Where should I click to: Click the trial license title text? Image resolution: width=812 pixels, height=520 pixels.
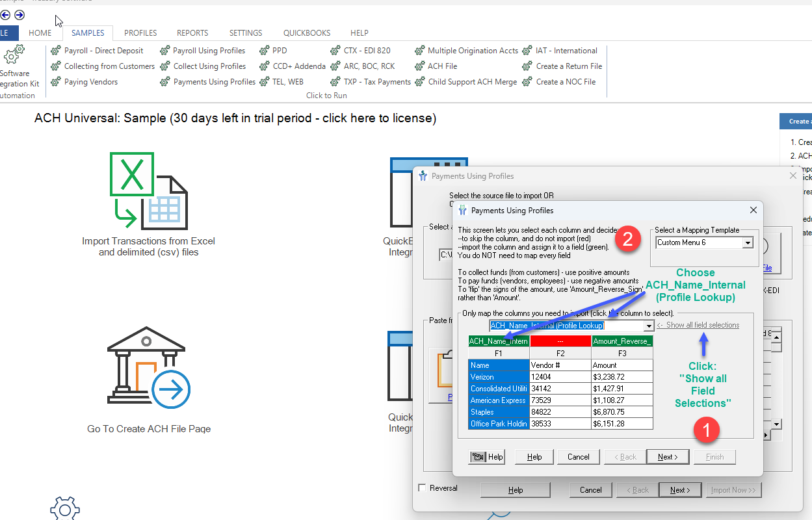tap(235, 118)
